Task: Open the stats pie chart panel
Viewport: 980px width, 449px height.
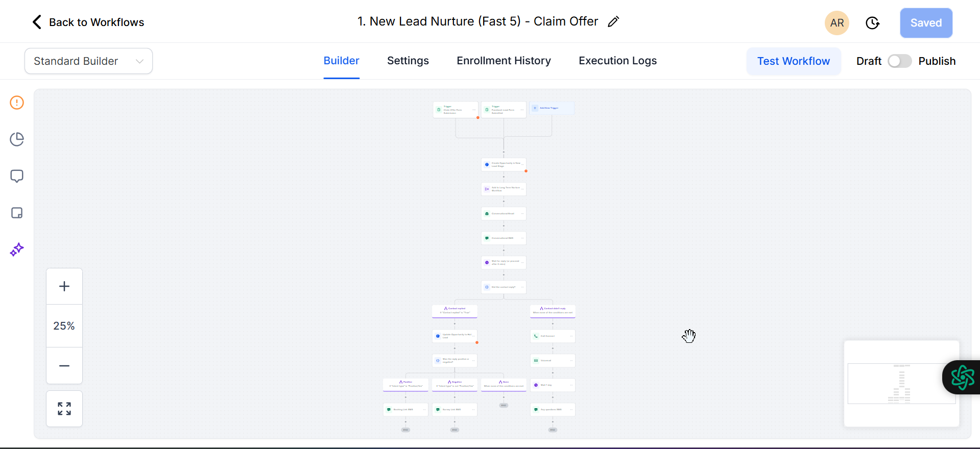Action: click(17, 139)
